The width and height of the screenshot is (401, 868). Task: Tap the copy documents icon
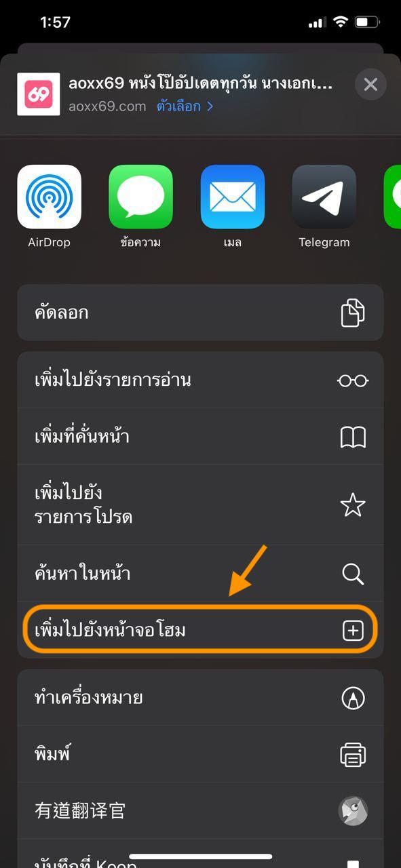click(353, 313)
